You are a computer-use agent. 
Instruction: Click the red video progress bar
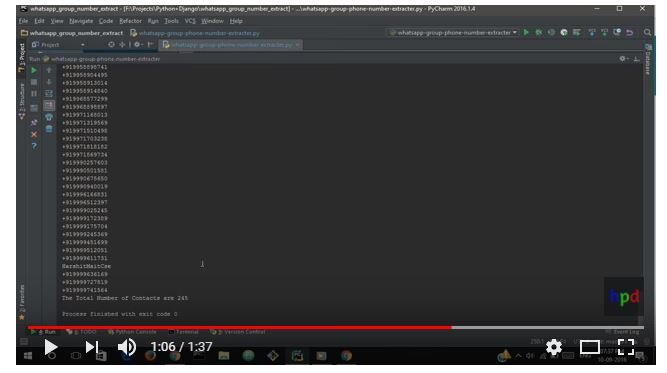click(239, 327)
